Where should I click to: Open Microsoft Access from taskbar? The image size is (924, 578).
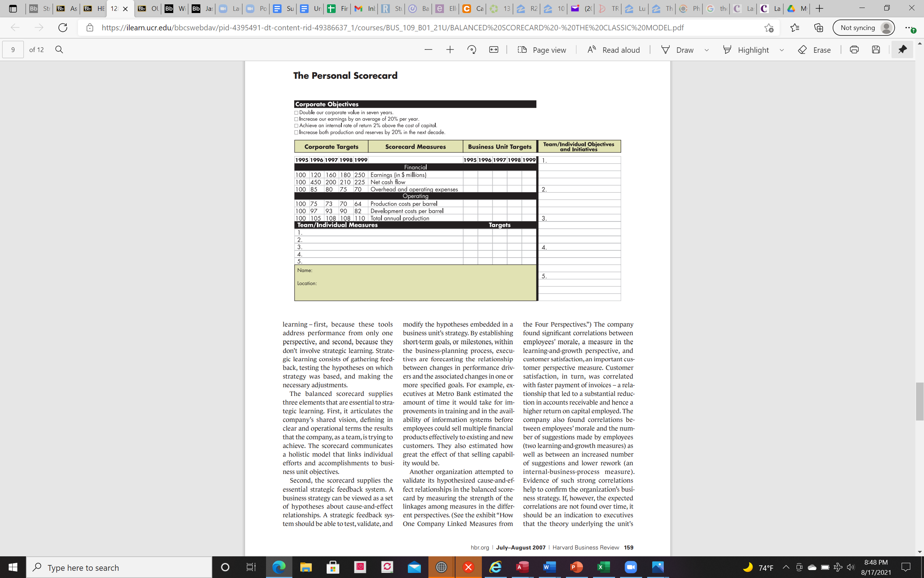tap(522, 567)
